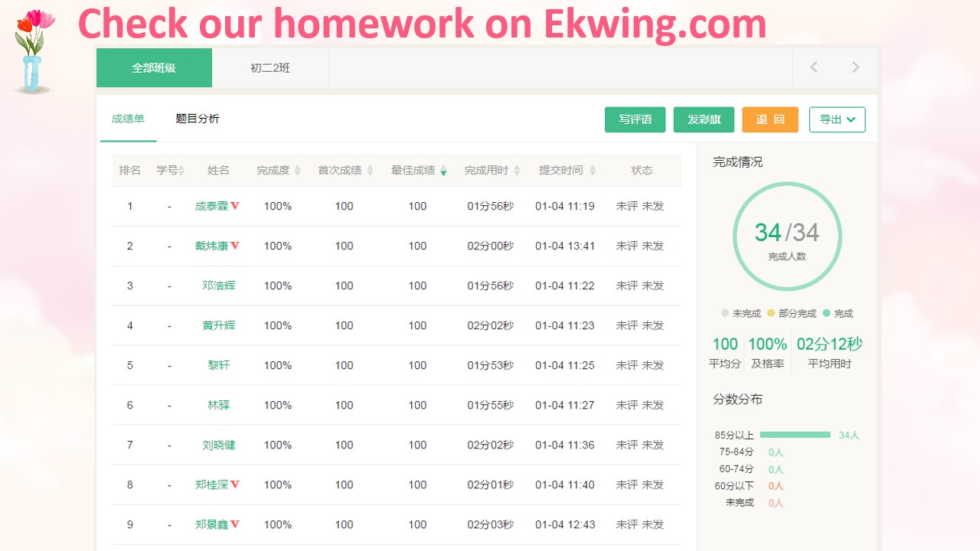Click the 60分以下 range label
The width and height of the screenshot is (980, 551).
pos(734,485)
